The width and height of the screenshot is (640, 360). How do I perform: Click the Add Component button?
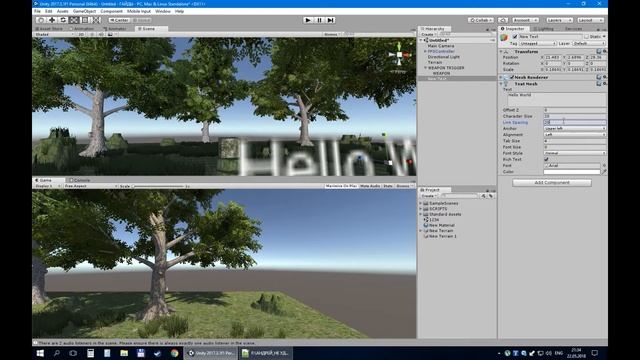pos(552,182)
